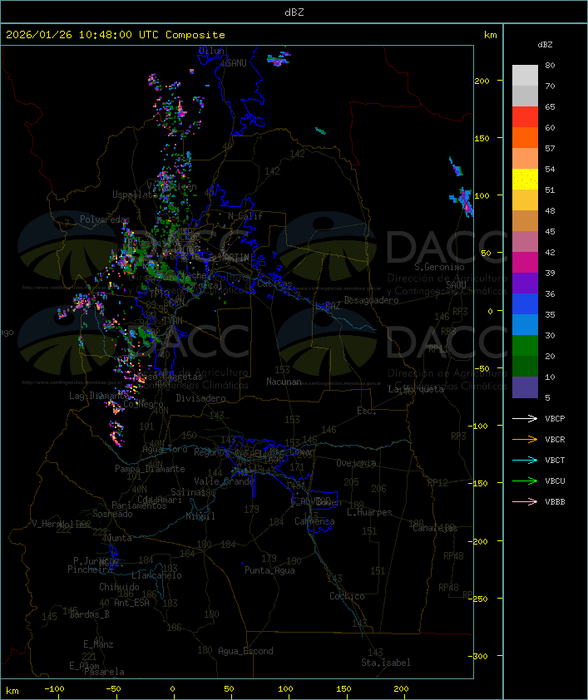
Task: Click the pink VBBB arrow icon
Action: click(525, 502)
